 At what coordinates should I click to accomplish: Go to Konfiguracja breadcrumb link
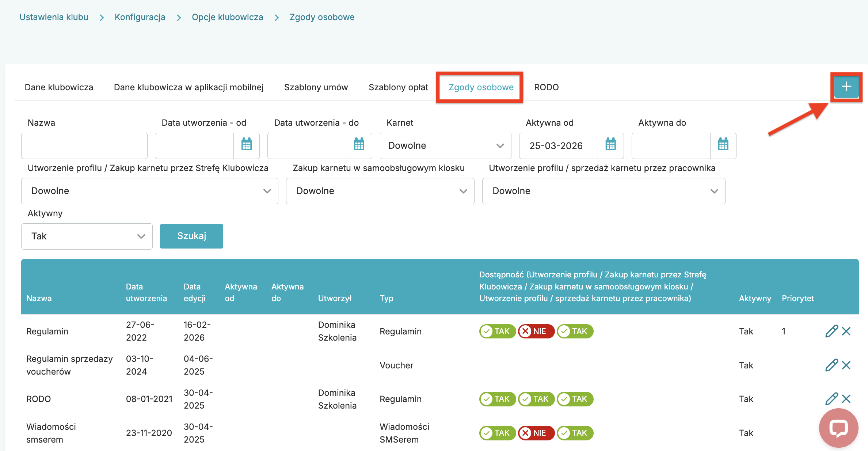pos(140,17)
